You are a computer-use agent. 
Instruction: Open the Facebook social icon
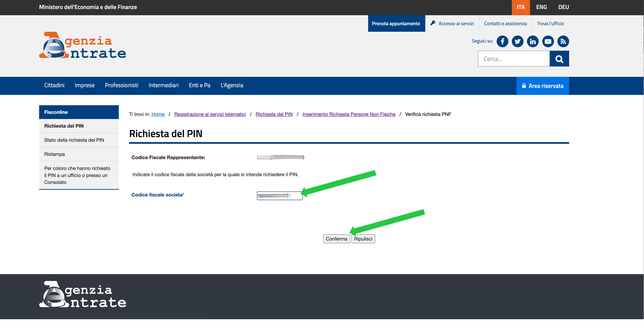coord(502,41)
